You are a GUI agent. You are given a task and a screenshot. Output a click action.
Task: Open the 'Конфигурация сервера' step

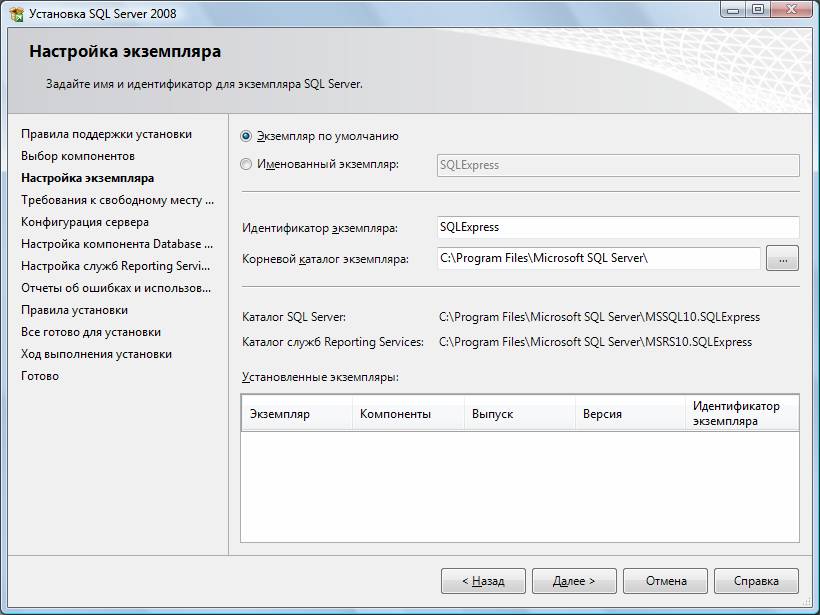tap(85, 222)
